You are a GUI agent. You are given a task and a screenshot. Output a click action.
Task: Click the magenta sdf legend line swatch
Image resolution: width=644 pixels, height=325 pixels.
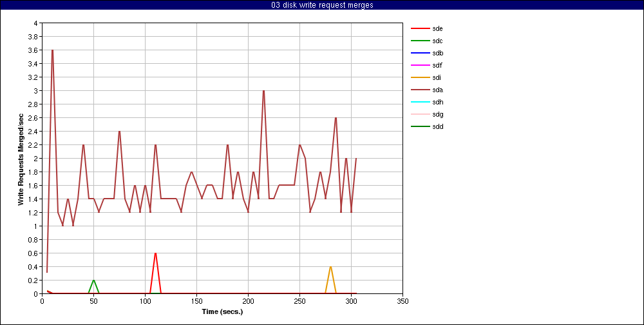pyautogui.click(x=420, y=65)
